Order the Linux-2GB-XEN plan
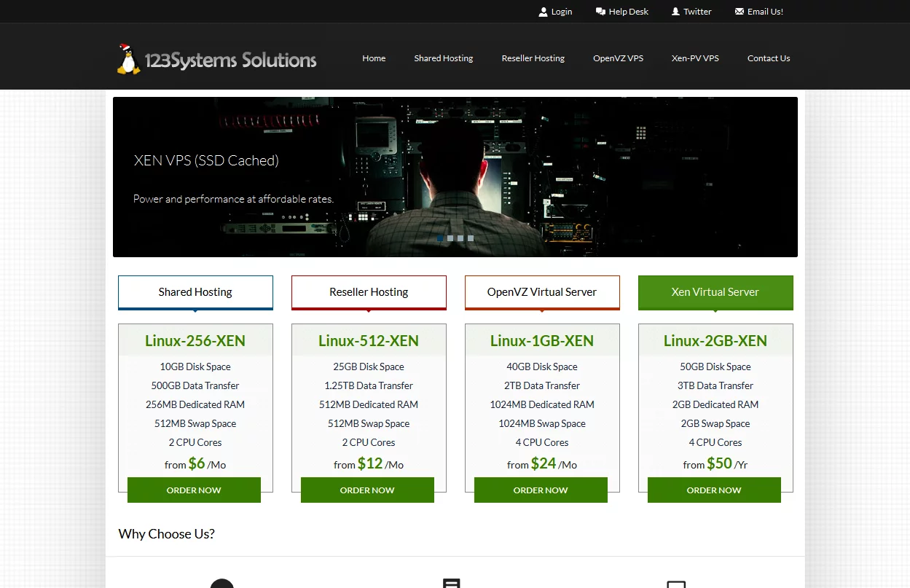This screenshot has width=910, height=588. [x=714, y=490]
